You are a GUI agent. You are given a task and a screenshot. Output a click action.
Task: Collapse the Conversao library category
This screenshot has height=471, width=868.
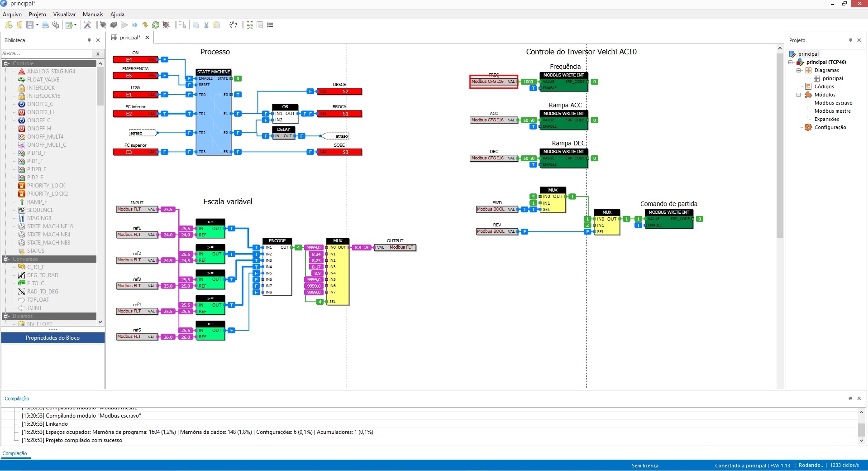tap(6, 259)
